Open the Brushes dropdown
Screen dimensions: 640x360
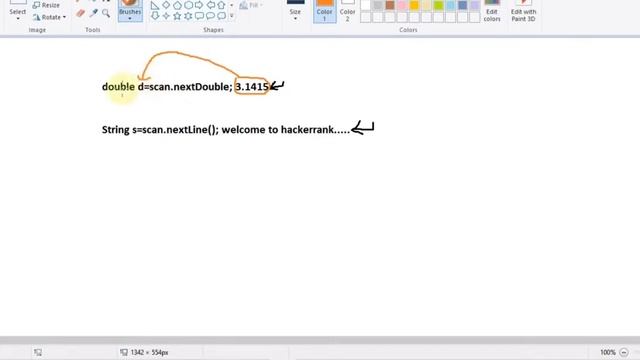point(130,11)
